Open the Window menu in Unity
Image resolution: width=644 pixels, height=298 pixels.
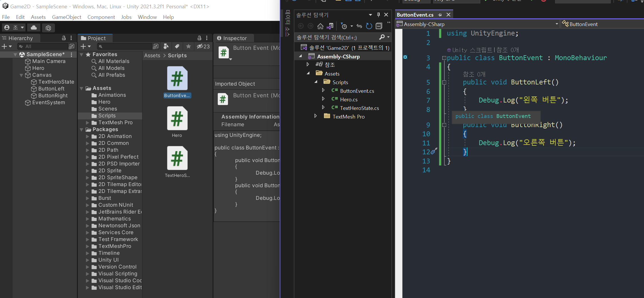coord(147,17)
